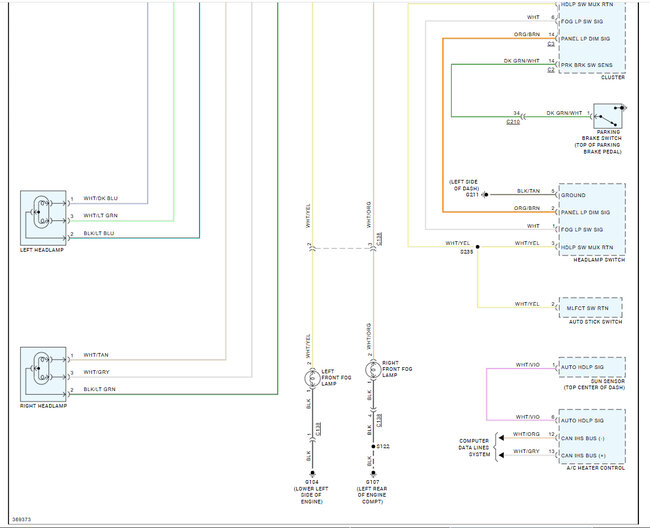Select the left front fog lamp symbol
The image size is (650, 528).
(312, 378)
